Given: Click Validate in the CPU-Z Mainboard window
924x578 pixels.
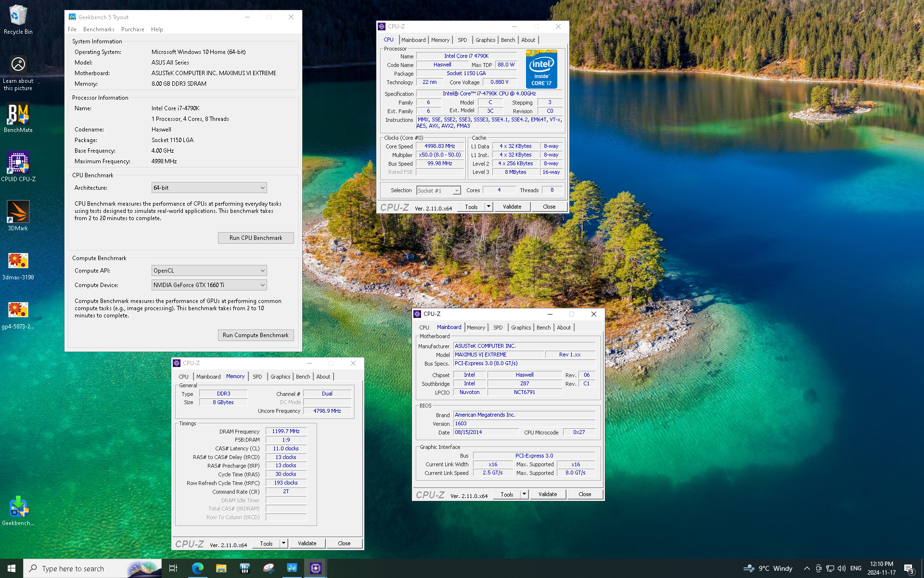Looking at the screenshot, I should 548,494.
